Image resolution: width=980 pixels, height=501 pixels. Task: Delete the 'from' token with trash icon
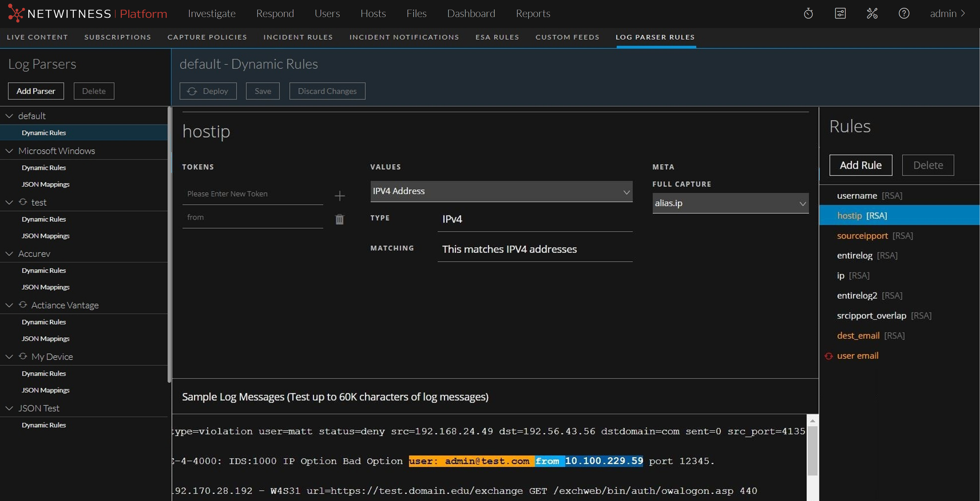(x=339, y=219)
